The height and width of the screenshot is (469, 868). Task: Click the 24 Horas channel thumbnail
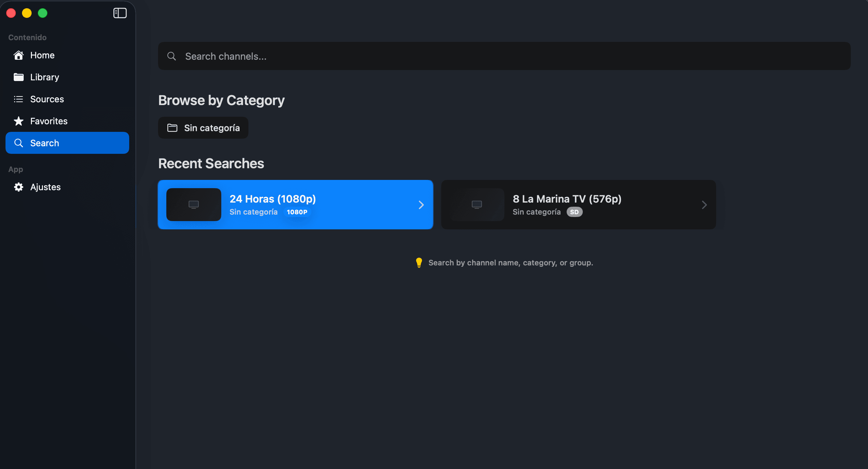(194, 205)
